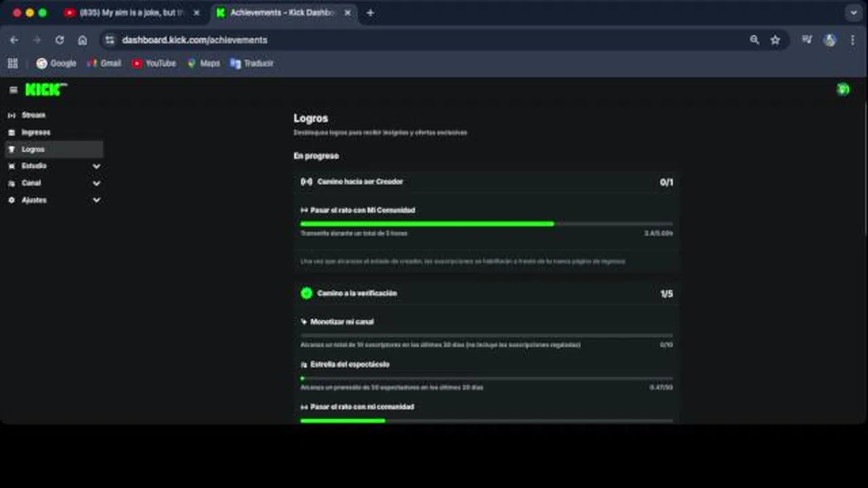Open the Chrome profile avatar
This screenshot has width=868, height=488.
click(x=829, y=40)
